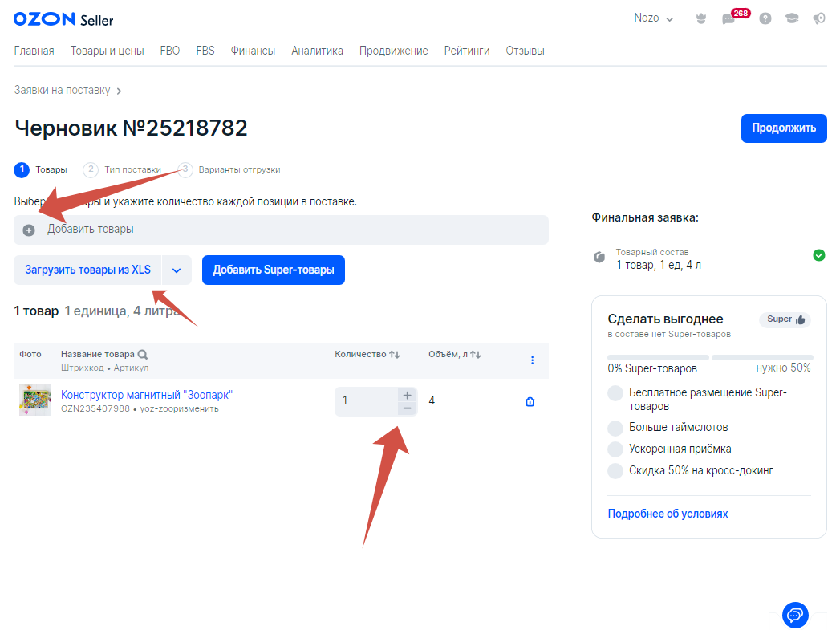Open the Аналитика menu

click(x=317, y=51)
